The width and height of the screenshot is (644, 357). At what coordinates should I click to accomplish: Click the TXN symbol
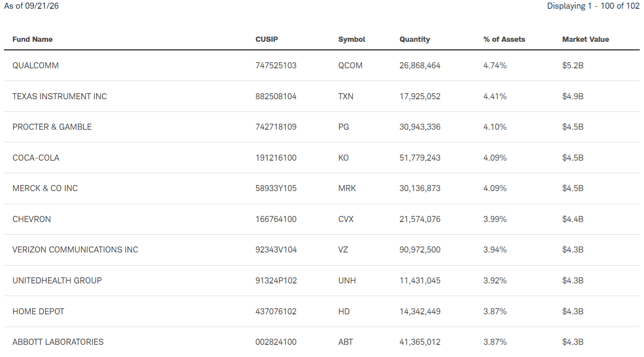346,96
